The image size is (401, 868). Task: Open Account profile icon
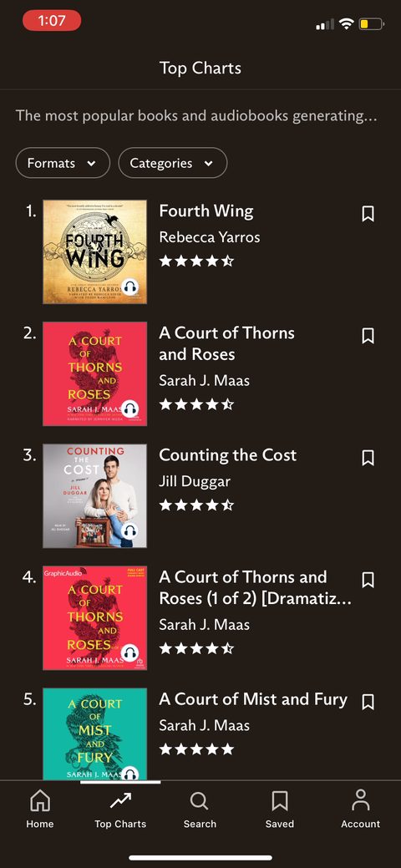coord(361,800)
